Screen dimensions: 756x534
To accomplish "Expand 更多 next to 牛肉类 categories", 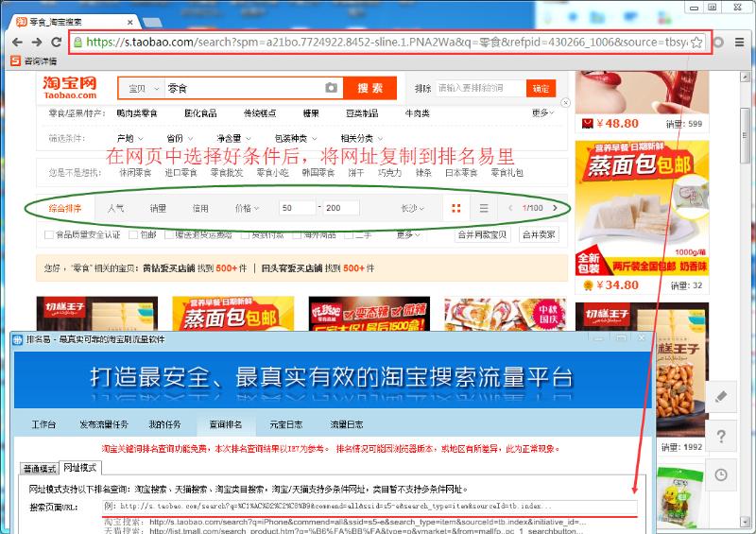I will pos(542,112).
